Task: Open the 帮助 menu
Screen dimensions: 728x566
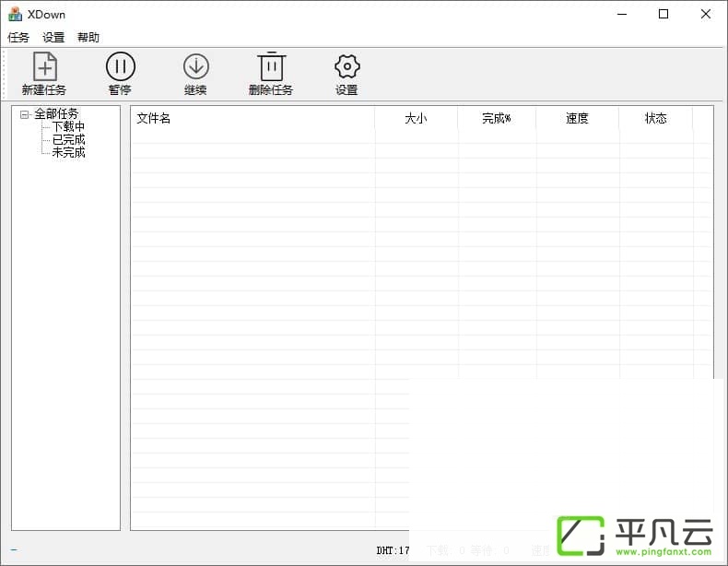Action: 88,37
